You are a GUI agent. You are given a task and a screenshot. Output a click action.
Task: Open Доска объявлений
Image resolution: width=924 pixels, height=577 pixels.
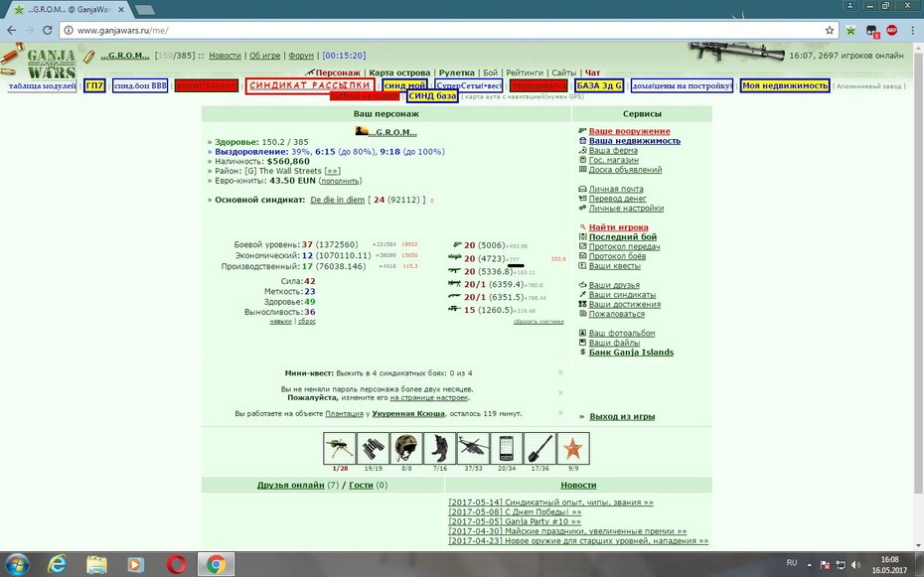625,170
